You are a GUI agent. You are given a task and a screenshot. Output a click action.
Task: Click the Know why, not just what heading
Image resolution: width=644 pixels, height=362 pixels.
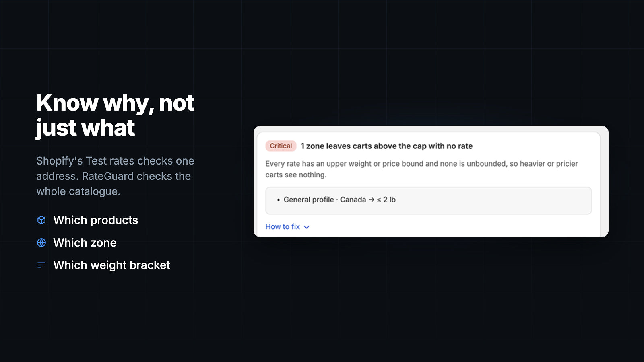(116, 115)
